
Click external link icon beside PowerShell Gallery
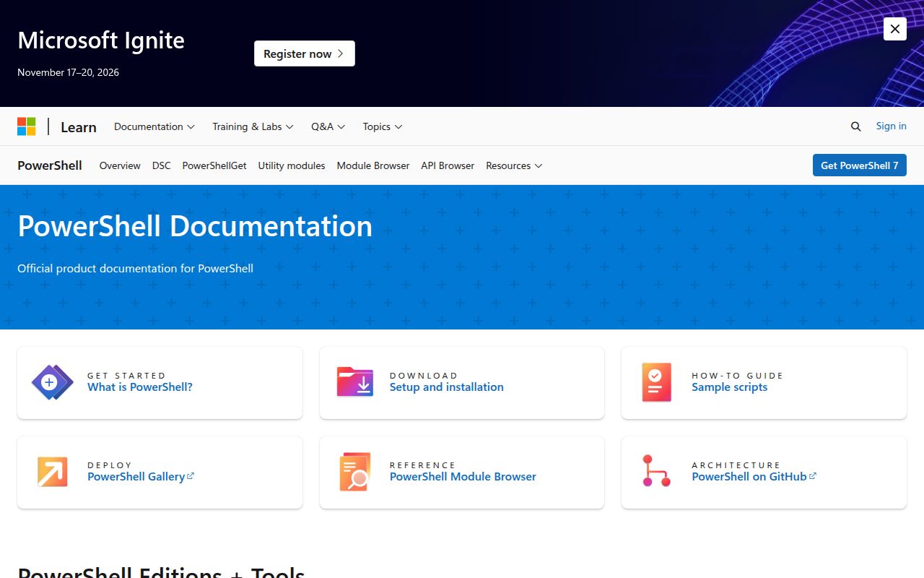coord(191,476)
